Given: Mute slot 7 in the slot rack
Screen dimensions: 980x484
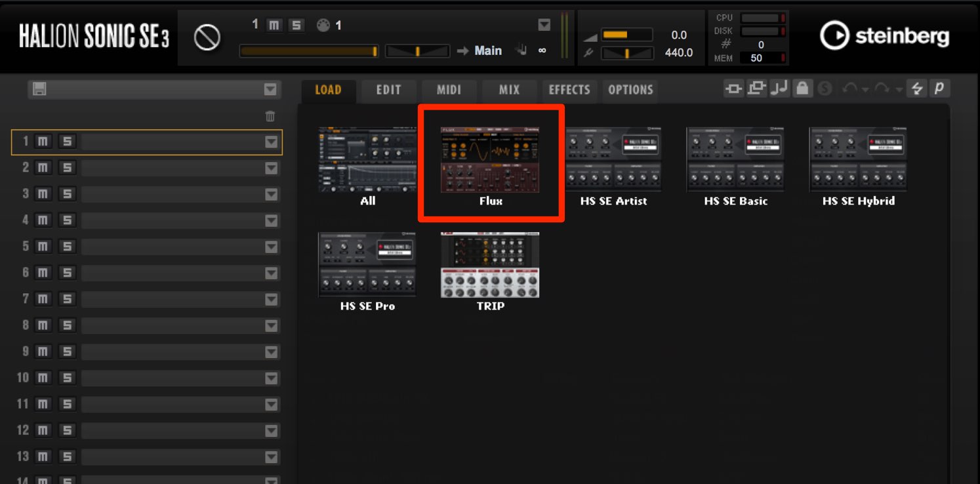Looking at the screenshot, I should coord(43,299).
